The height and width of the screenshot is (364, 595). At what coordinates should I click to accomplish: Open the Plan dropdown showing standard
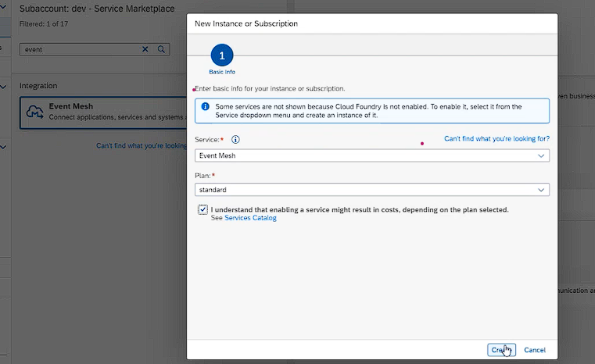(x=371, y=190)
